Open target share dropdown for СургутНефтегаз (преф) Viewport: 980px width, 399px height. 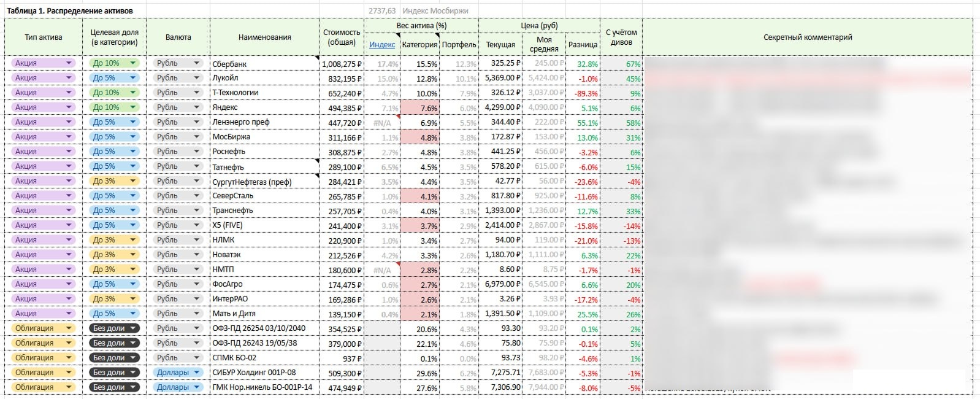tap(114, 181)
